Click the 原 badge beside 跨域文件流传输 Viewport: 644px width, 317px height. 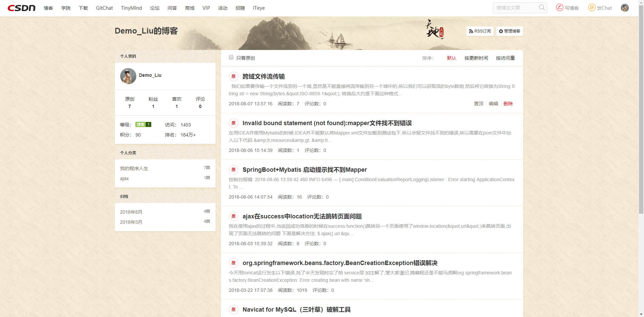233,76
